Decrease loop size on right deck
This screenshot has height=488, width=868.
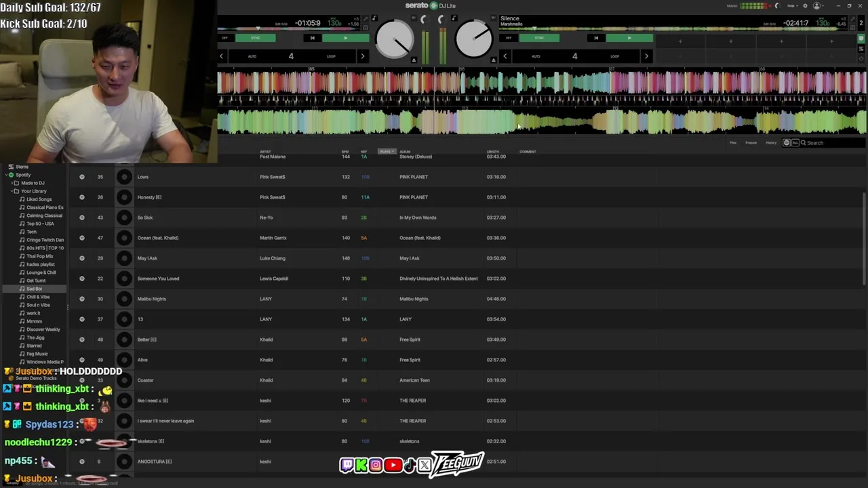point(505,56)
